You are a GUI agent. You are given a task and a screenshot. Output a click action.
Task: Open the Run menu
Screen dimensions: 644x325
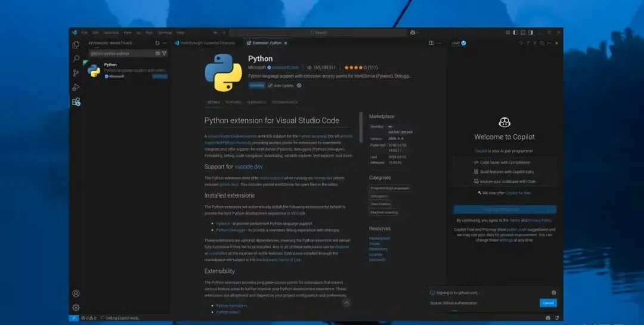[149, 32]
